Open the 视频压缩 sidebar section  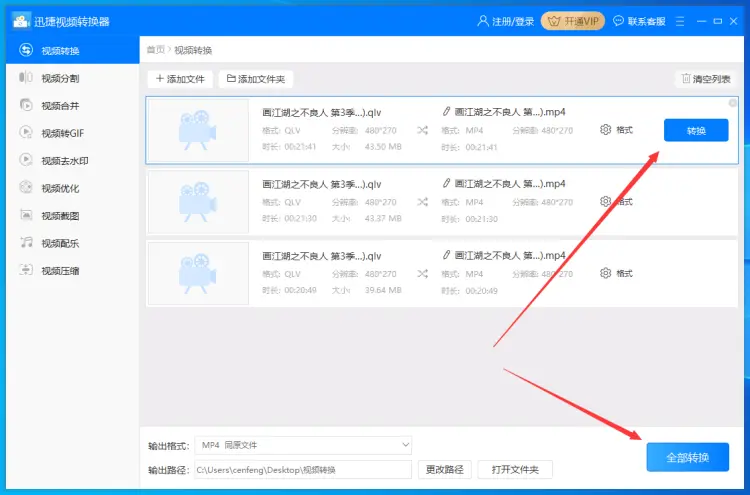[x=72, y=271]
